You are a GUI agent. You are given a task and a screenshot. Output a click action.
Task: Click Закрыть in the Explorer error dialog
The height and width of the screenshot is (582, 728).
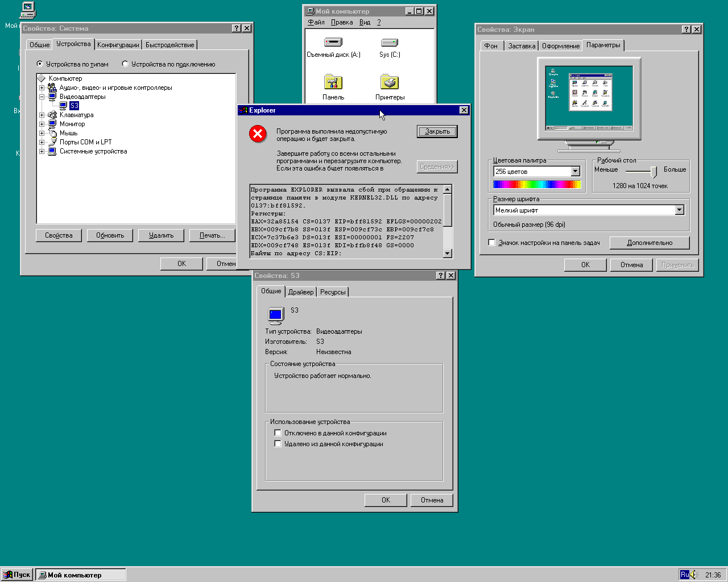[x=437, y=131]
